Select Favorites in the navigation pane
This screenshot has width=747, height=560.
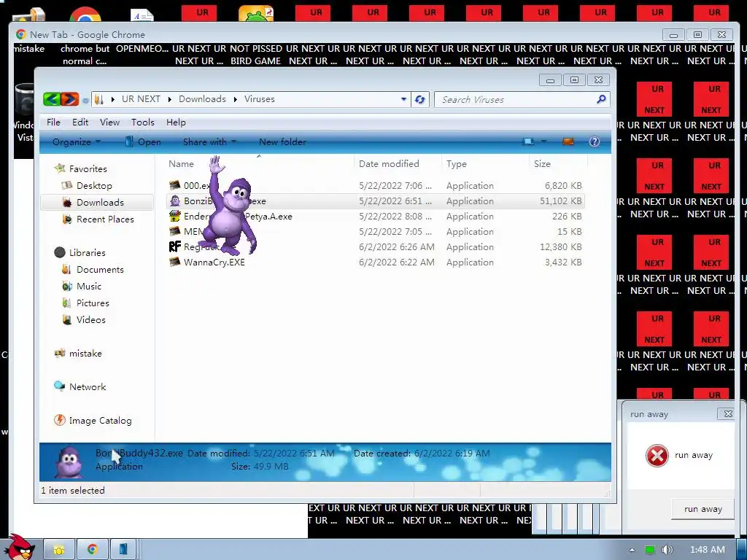(x=88, y=168)
